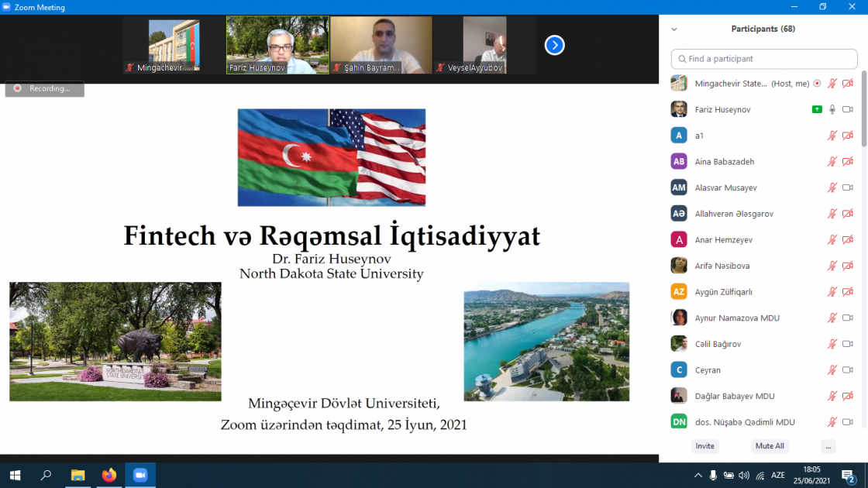The image size is (868, 488).
Task: Click the Invite button
Action: (x=704, y=446)
